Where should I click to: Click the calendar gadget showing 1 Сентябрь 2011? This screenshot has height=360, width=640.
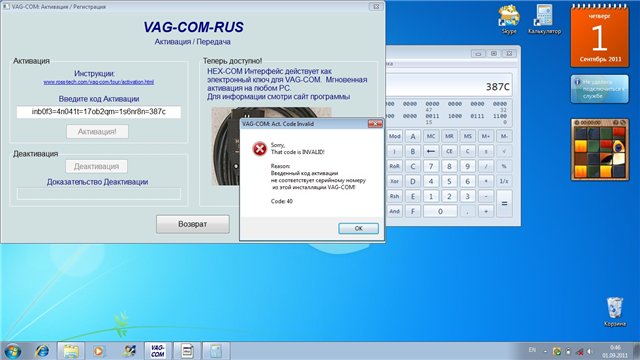pos(600,36)
